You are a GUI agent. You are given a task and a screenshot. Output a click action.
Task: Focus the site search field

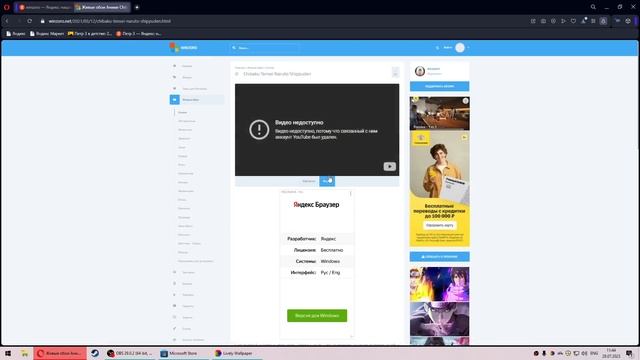pyautogui.click(x=264, y=48)
